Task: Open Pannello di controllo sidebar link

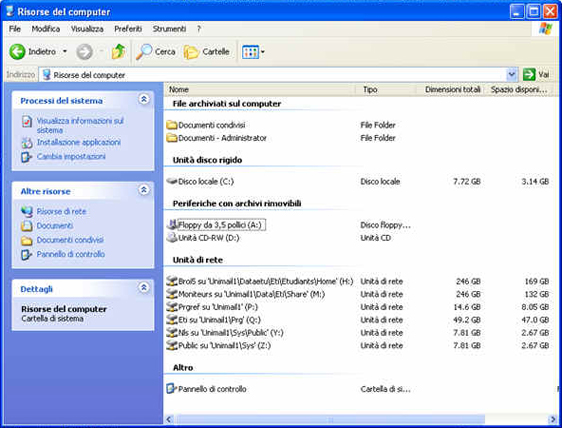Action: pyautogui.click(x=71, y=254)
